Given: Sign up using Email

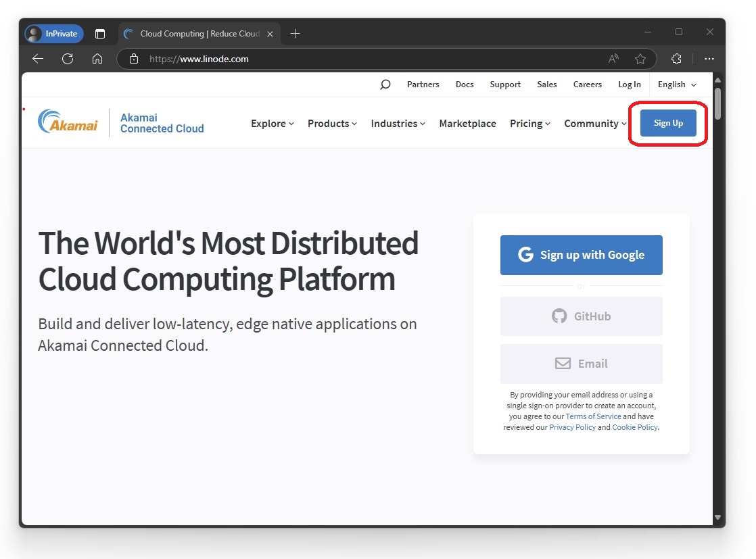Looking at the screenshot, I should click(581, 364).
